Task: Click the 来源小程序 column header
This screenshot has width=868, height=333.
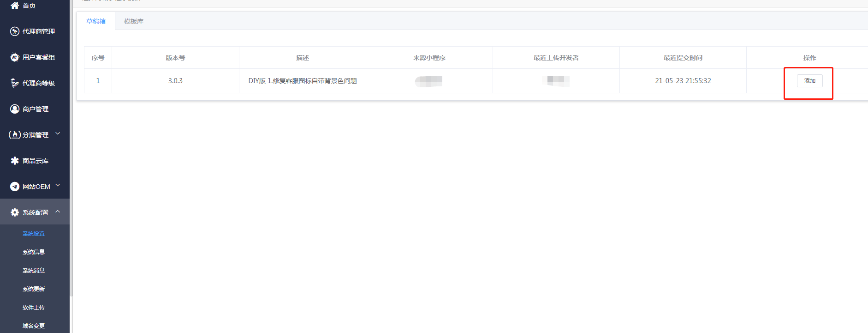Action: 429,58
